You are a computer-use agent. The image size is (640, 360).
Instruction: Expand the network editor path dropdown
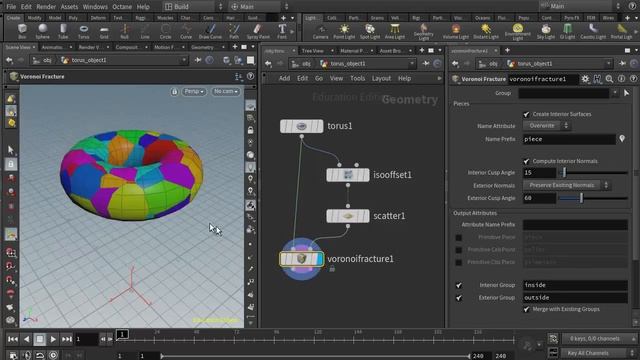(x=412, y=64)
